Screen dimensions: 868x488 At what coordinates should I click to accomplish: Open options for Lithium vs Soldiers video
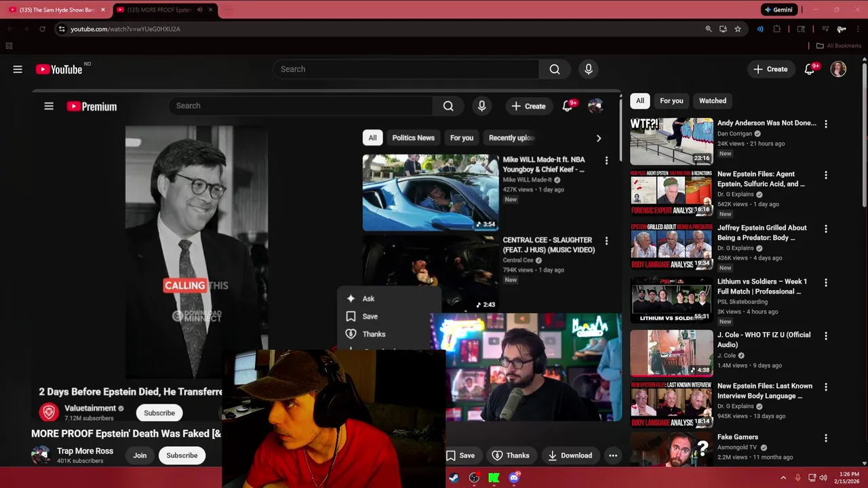click(x=825, y=283)
